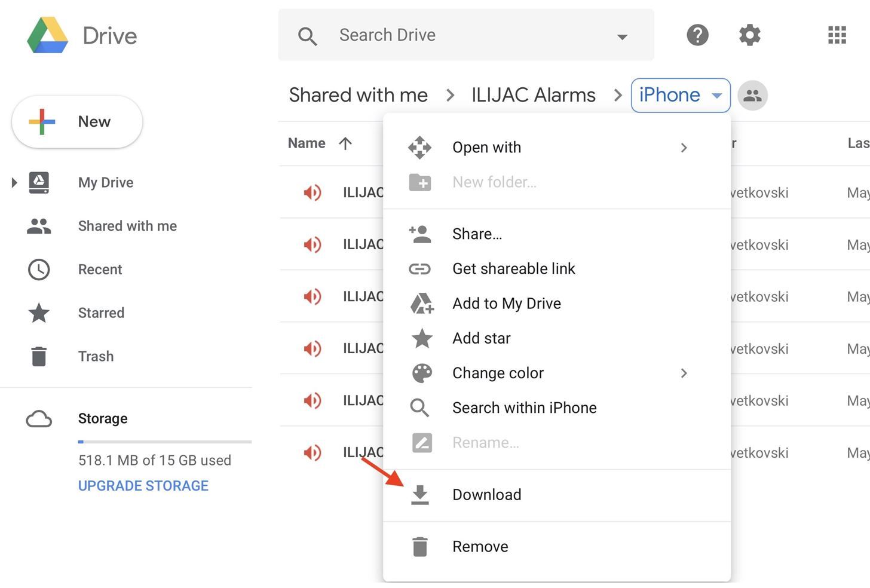This screenshot has width=870, height=588.
Task: Click the shared folder people icon beside iPhone
Action: point(752,96)
